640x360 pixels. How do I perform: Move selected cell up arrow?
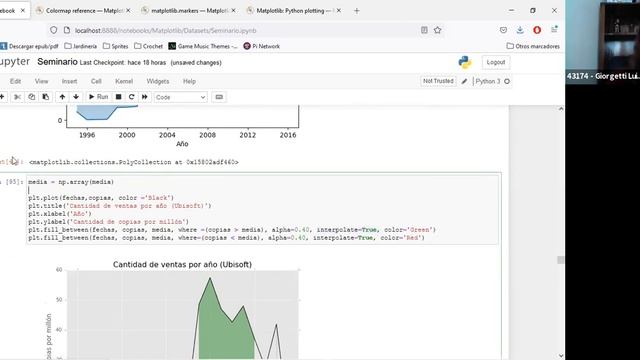(x=62, y=97)
